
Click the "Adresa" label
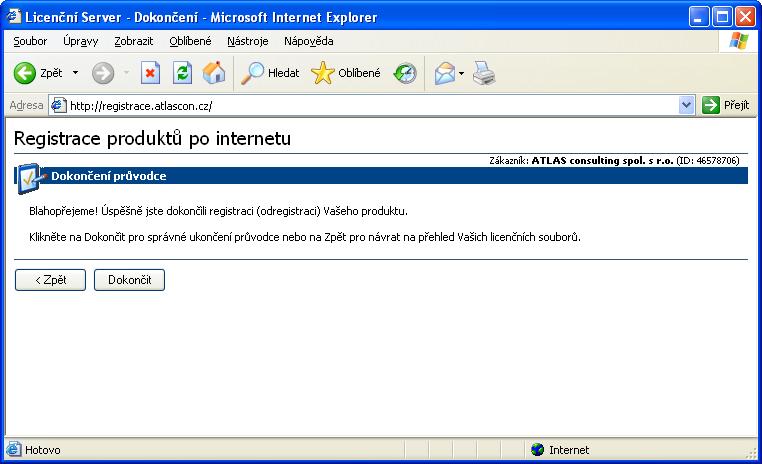coord(26,105)
